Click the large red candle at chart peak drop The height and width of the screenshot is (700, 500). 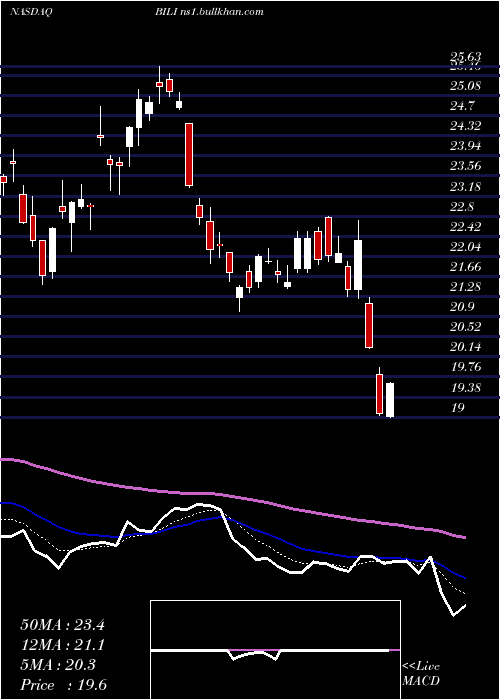189,154
